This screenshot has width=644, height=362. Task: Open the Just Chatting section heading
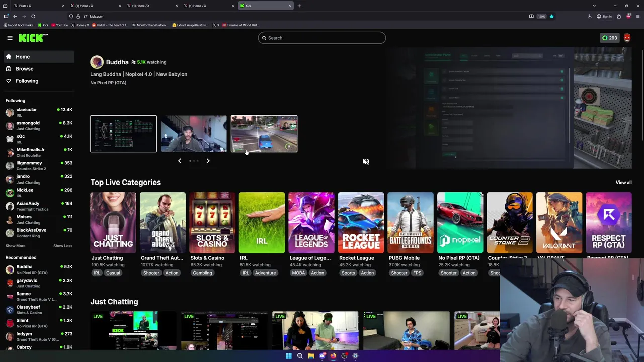[114, 302]
